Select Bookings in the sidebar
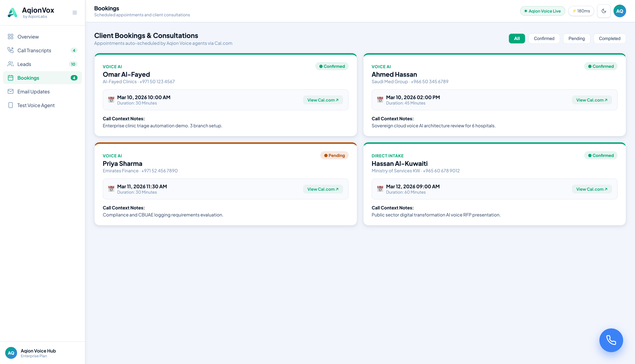 [42, 78]
